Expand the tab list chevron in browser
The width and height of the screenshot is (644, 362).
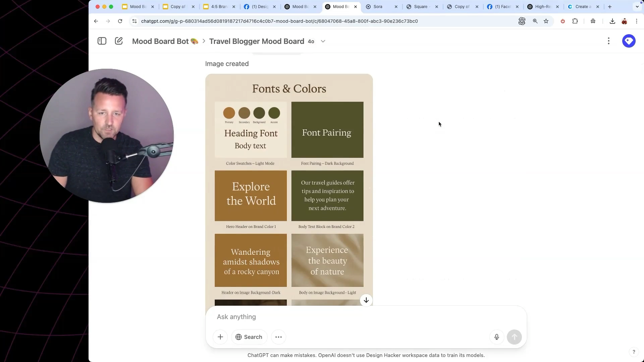point(637,7)
